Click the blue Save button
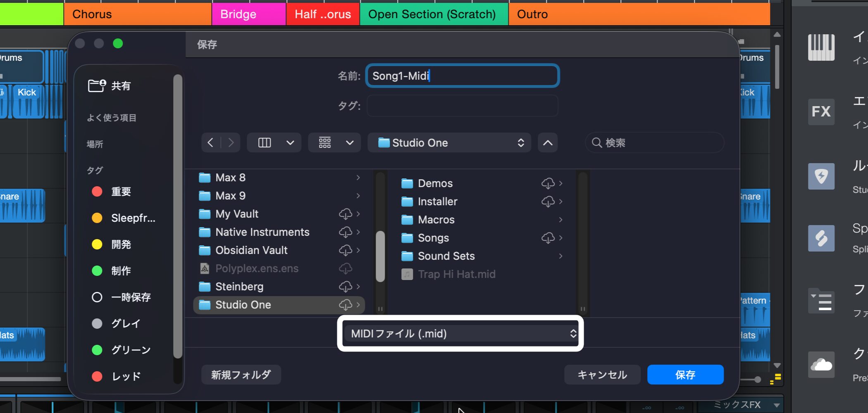Image resolution: width=868 pixels, height=413 pixels. (685, 375)
